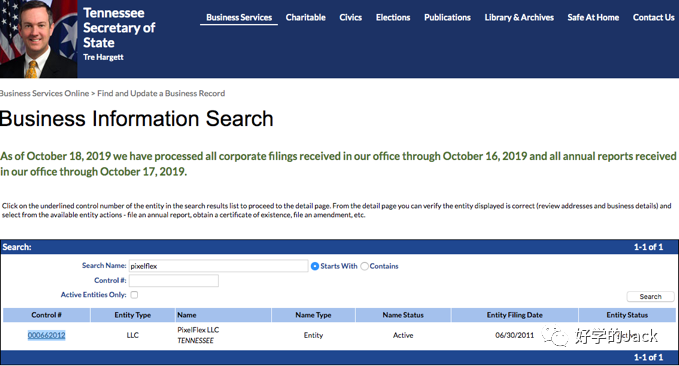Select the Starts With radio option
The height and width of the screenshot is (366, 679).
click(x=315, y=266)
